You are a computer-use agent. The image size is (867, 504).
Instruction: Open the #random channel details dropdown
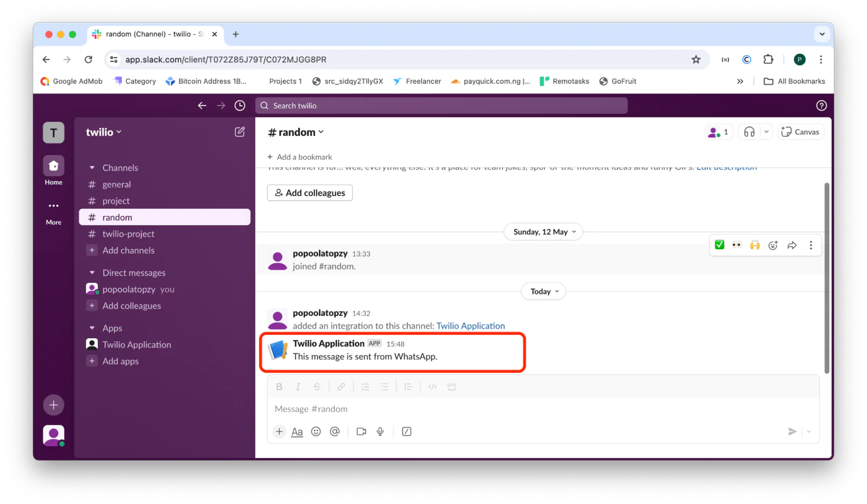coord(296,132)
